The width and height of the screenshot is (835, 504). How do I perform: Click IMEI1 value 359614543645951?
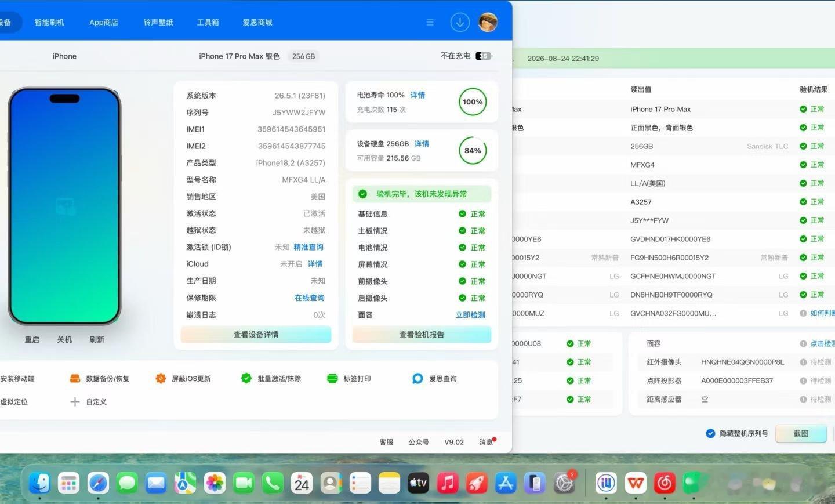[292, 129]
